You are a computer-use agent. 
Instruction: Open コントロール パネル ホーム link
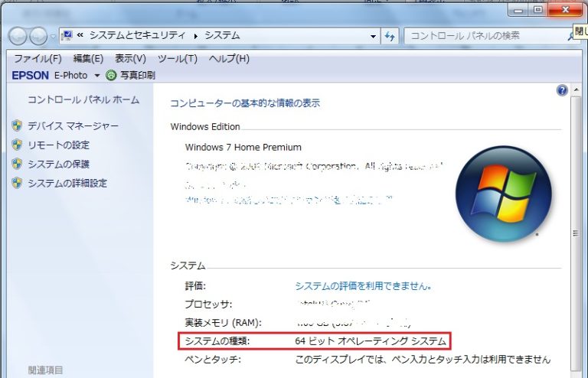coord(83,99)
